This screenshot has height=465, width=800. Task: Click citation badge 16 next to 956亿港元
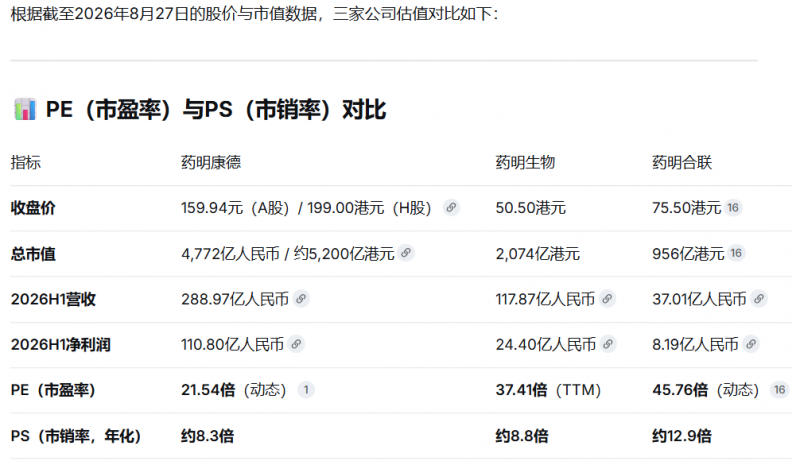point(736,253)
